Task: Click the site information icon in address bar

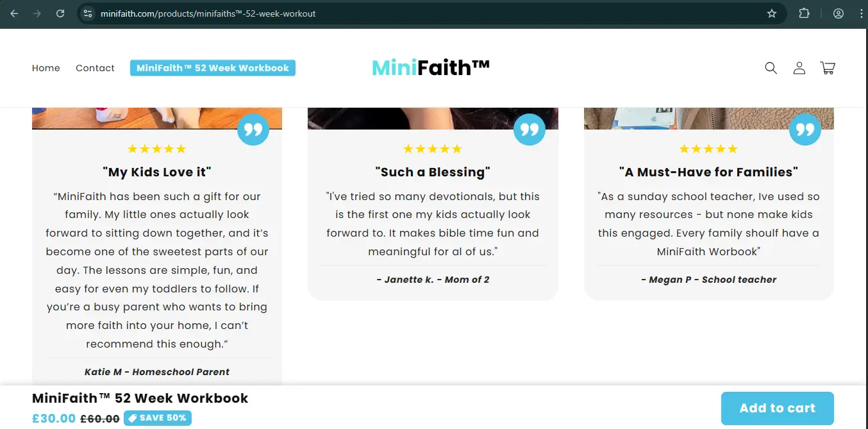Action: [88, 13]
